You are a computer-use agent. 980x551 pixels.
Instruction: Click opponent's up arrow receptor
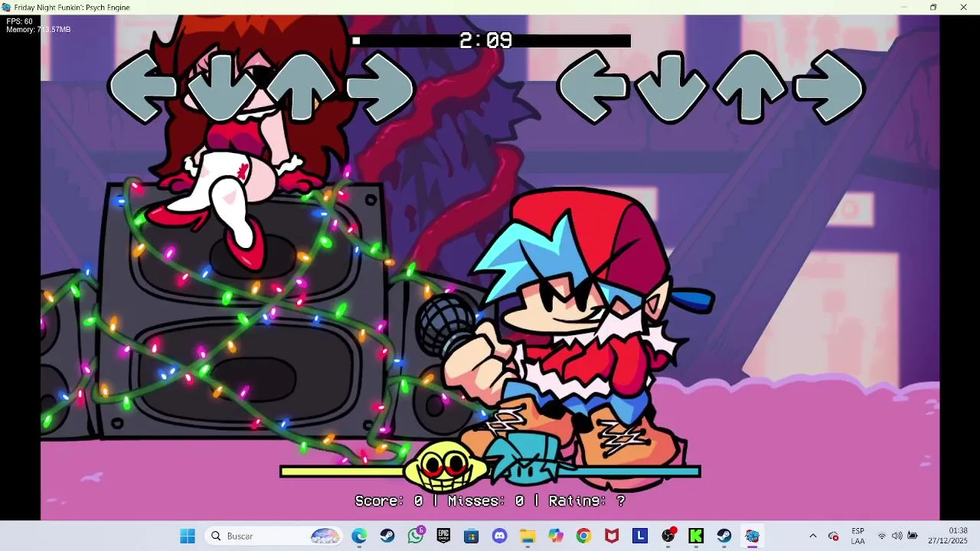click(x=302, y=87)
